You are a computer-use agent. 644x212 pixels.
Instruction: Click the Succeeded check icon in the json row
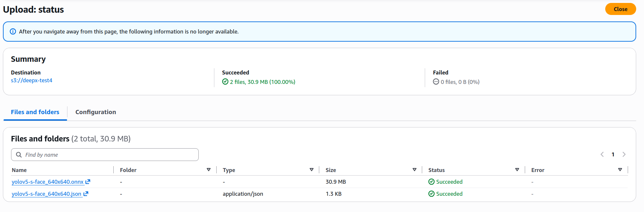[431, 194]
